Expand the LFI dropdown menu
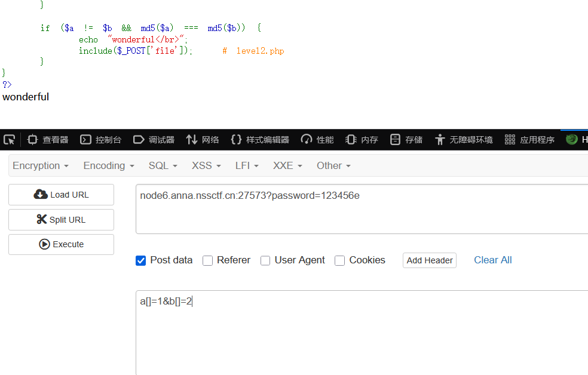Image resolution: width=588 pixels, height=375 pixels. 247,165
